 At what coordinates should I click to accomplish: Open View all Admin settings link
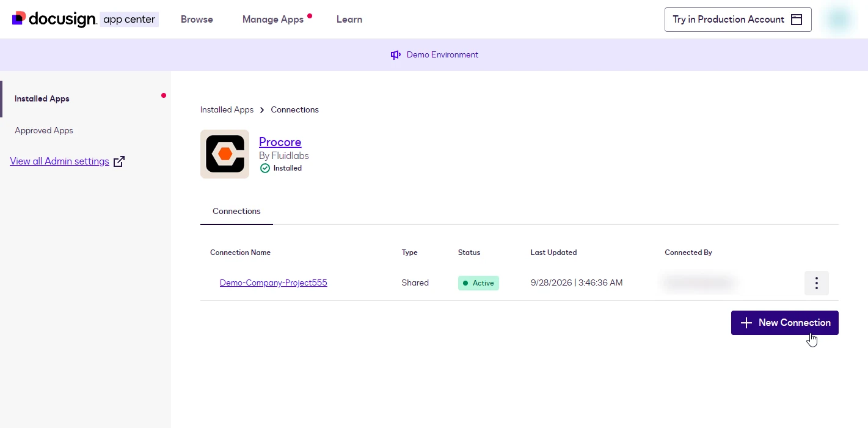pos(59,161)
